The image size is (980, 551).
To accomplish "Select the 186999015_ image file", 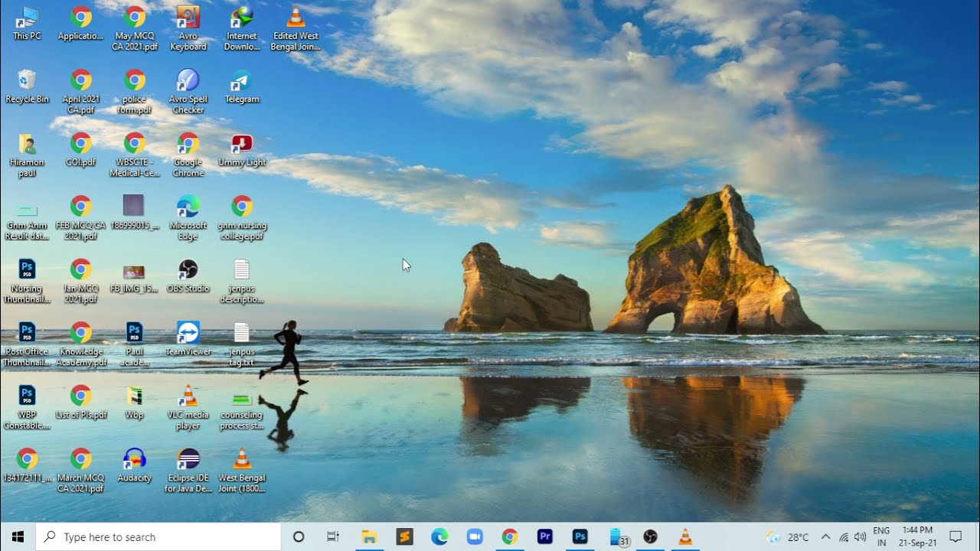I will 135,213.
